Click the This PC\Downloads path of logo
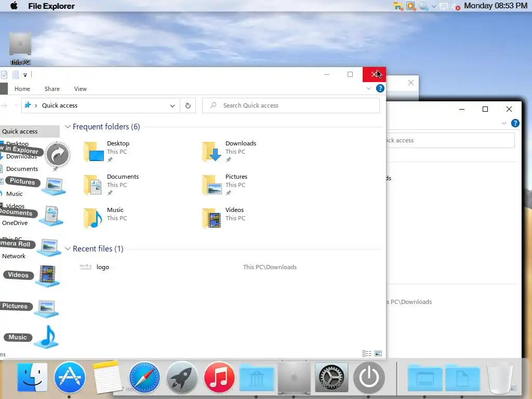532x399 pixels. 270,267
